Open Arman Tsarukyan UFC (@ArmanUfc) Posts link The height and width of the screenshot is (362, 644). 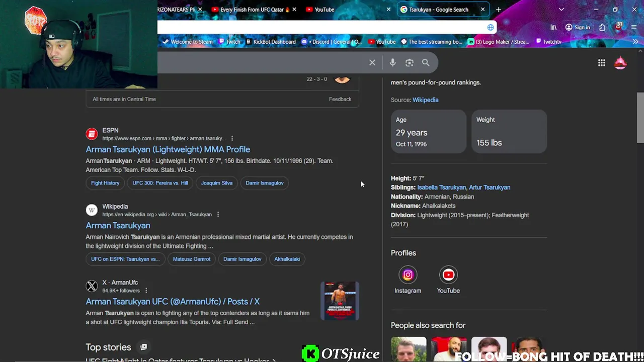click(173, 302)
